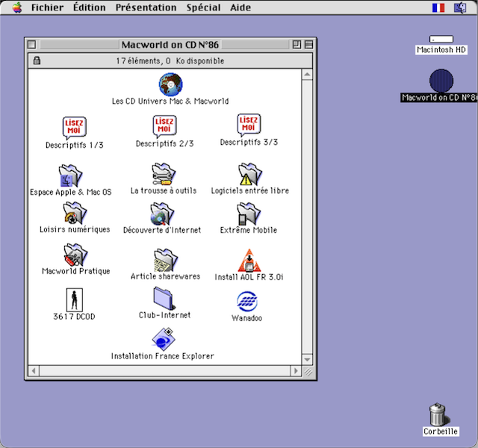Select Découverte d'Internet folder icon
This screenshot has height=448, width=478.
tap(162, 214)
